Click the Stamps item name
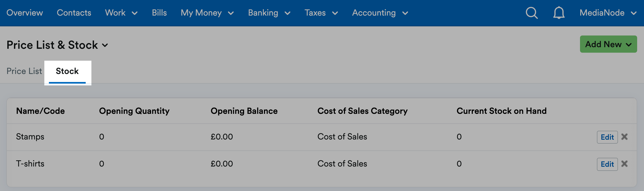The width and height of the screenshot is (644, 191). [x=30, y=136]
